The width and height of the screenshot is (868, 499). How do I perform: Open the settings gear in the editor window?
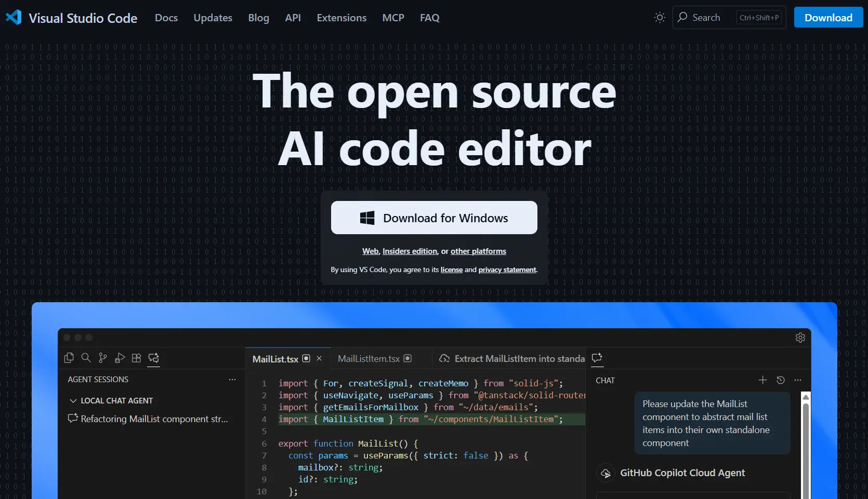pos(800,338)
